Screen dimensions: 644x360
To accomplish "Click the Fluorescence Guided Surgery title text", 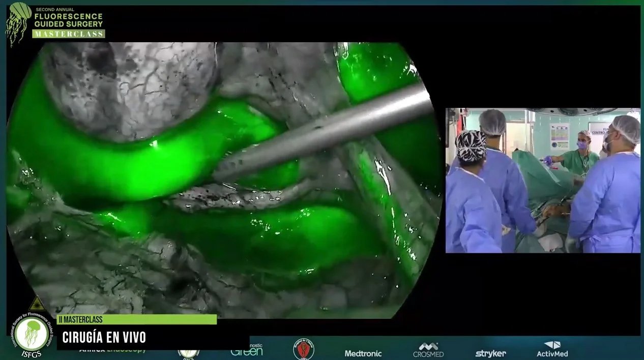I will pos(68,20).
